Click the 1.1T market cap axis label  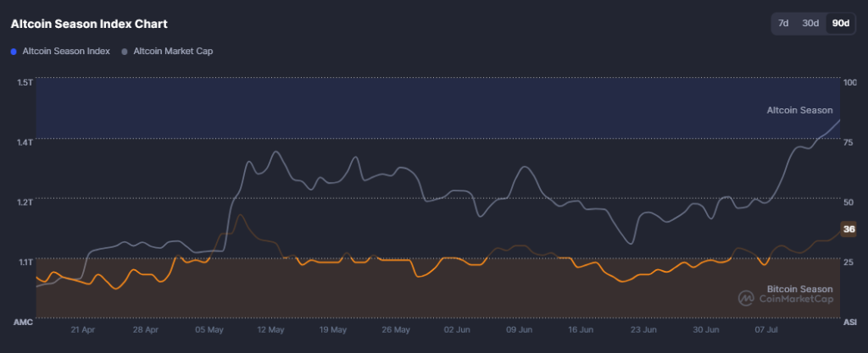click(x=25, y=262)
